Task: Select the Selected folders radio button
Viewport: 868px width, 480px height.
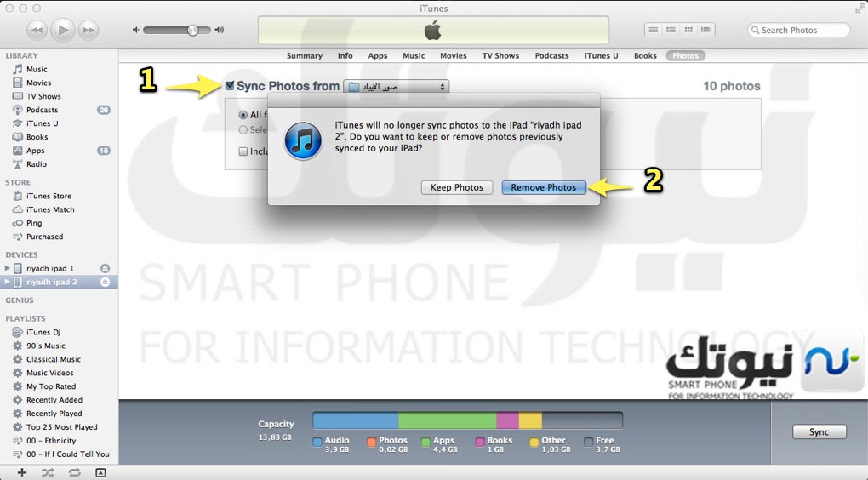Action: click(243, 129)
